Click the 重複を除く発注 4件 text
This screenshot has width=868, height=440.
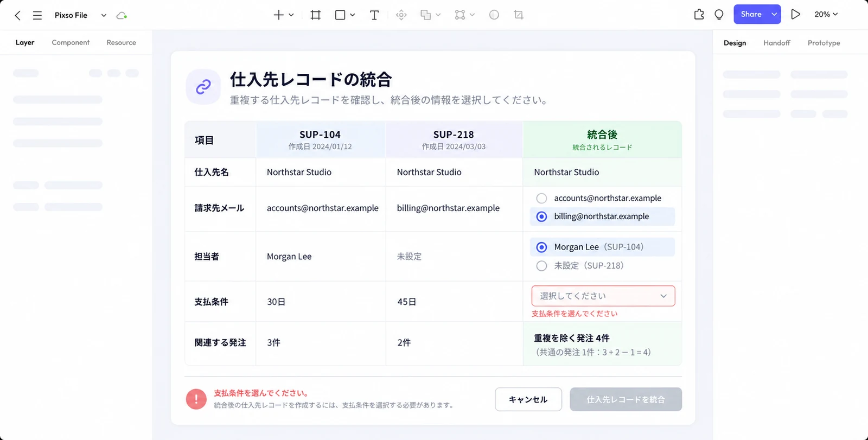(572, 338)
